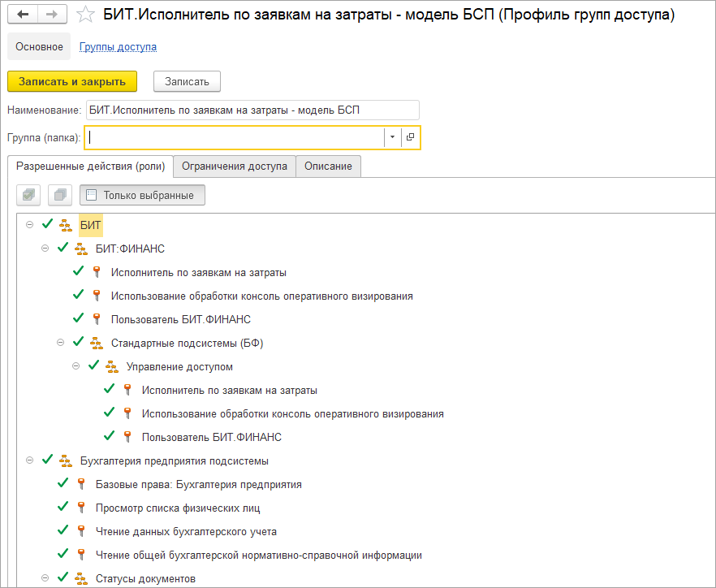This screenshot has width=716, height=588.
Task: Select Бухгалтерия предприятия подсистемы row label
Action: (x=175, y=461)
